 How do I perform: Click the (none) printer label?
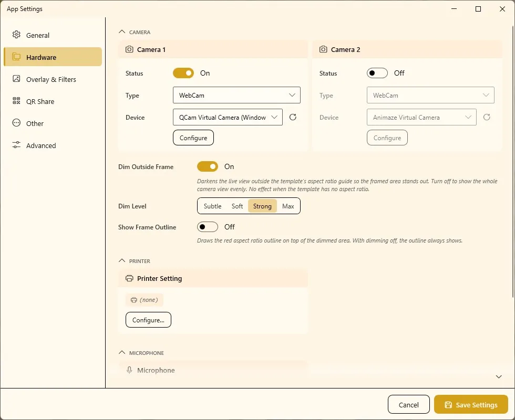point(144,300)
